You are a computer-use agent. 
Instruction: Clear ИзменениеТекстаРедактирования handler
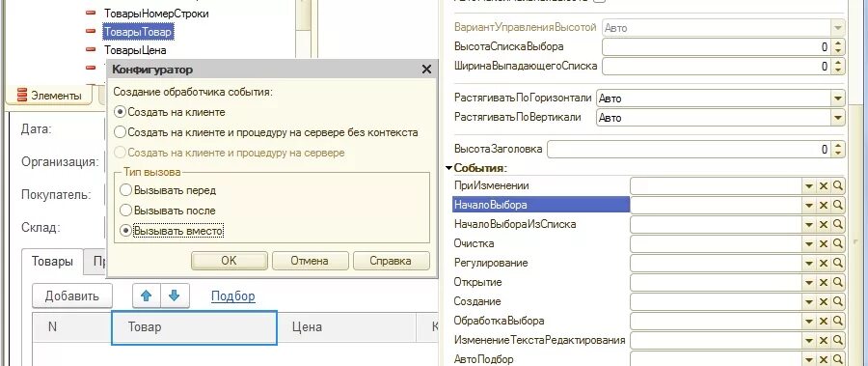(x=824, y=341)
